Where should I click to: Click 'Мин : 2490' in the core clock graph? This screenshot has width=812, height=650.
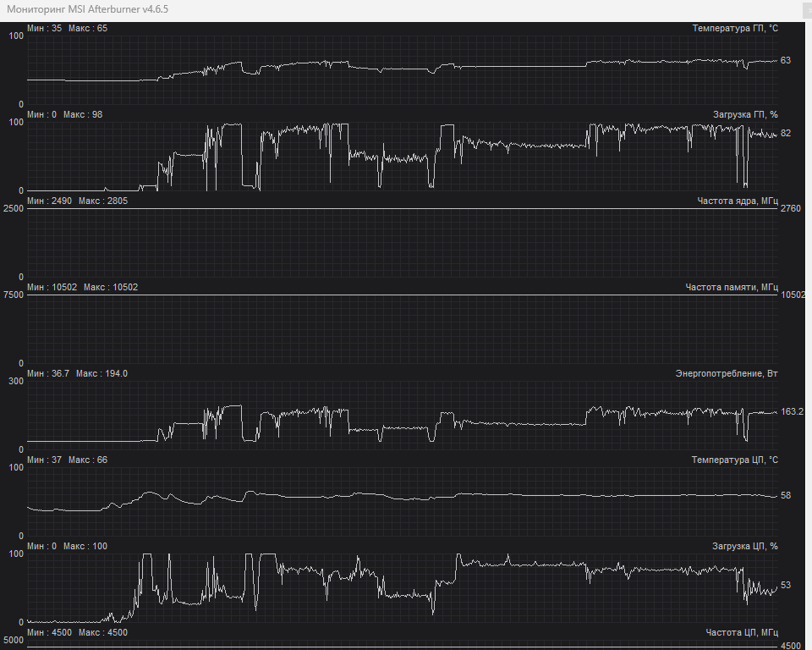[50, 201]
